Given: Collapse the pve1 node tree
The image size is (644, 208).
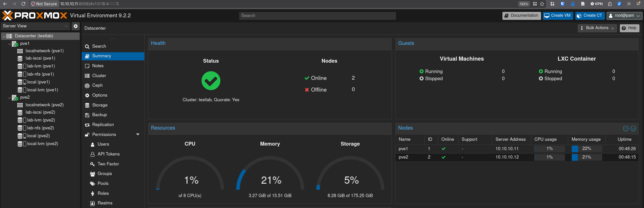Looking at the screenshot, I should point(9,44).
